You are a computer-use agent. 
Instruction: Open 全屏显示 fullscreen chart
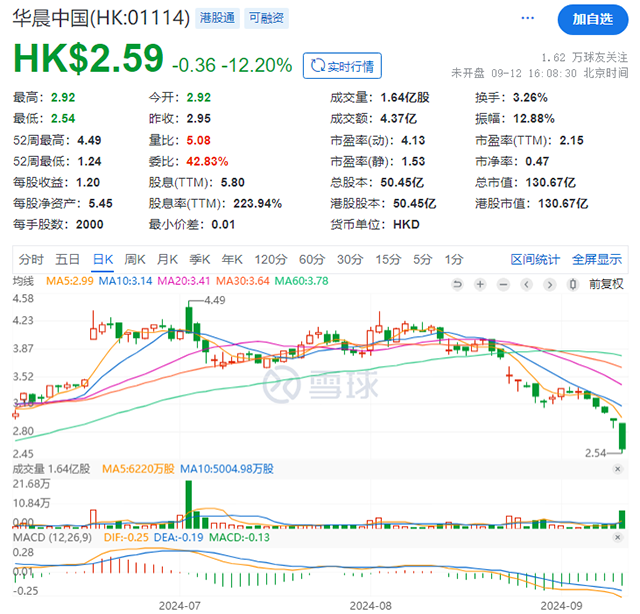(x=597, y=260)
